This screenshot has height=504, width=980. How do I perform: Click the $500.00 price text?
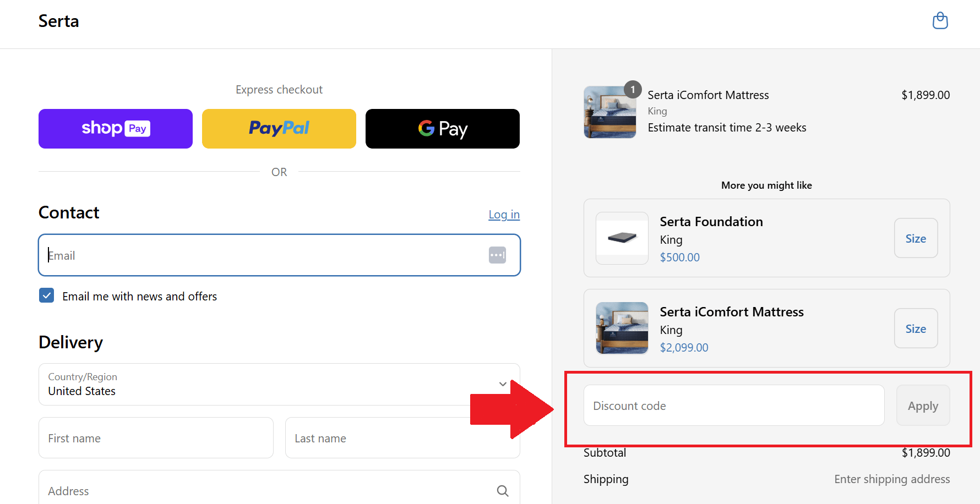tap(680, 258)
